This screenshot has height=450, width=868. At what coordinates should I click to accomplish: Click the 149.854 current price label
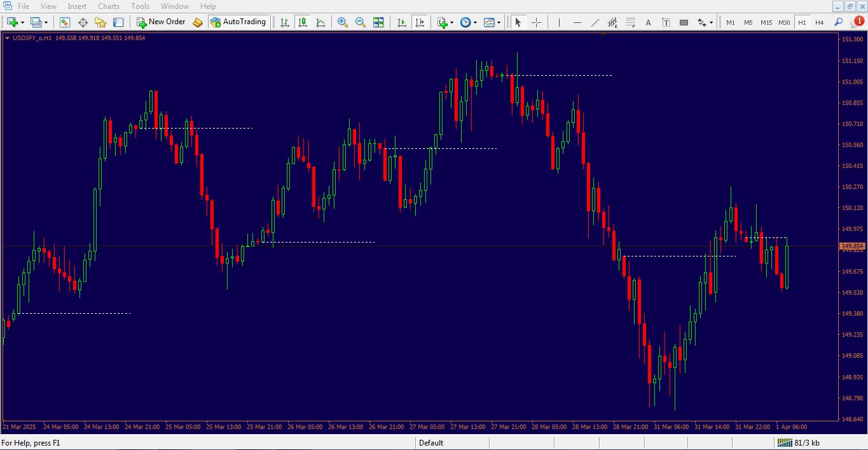click(852, 246)
